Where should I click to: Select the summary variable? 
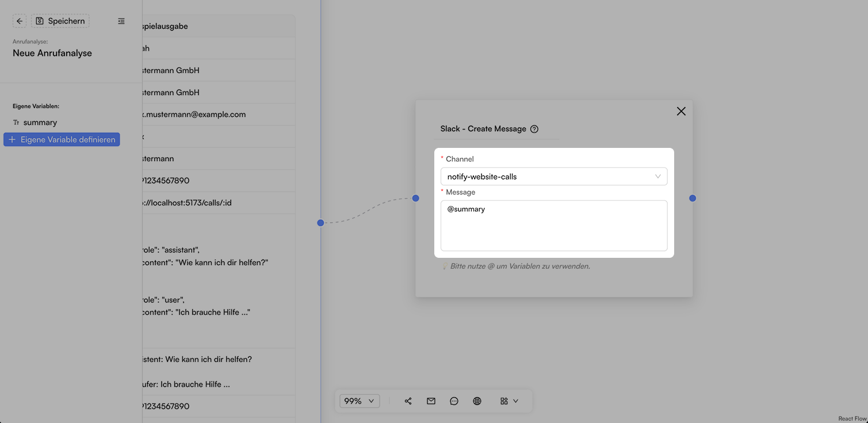[40, 123]
